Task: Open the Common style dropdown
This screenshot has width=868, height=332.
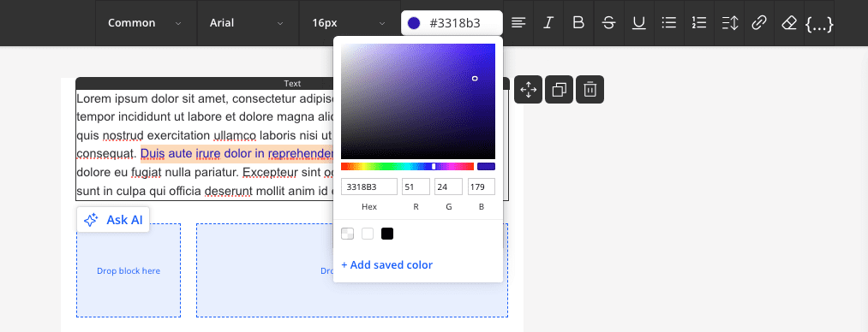Action: [147, 22]
